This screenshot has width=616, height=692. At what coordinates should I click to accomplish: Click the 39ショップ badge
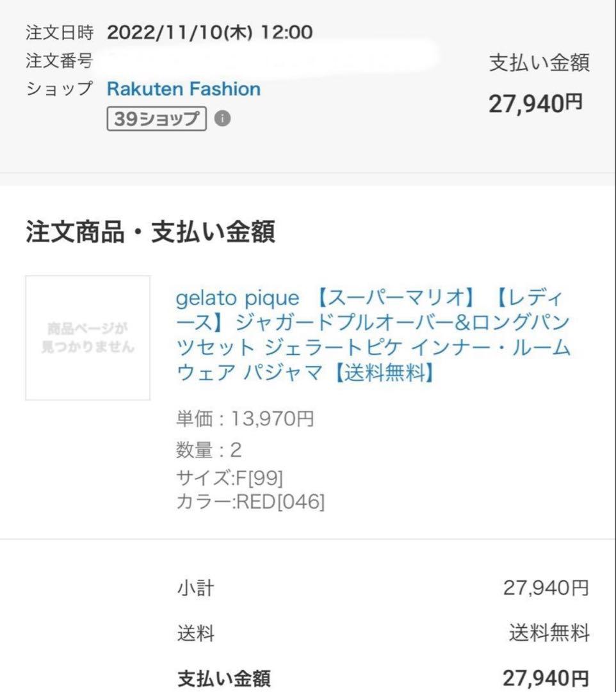pos(156,118)
